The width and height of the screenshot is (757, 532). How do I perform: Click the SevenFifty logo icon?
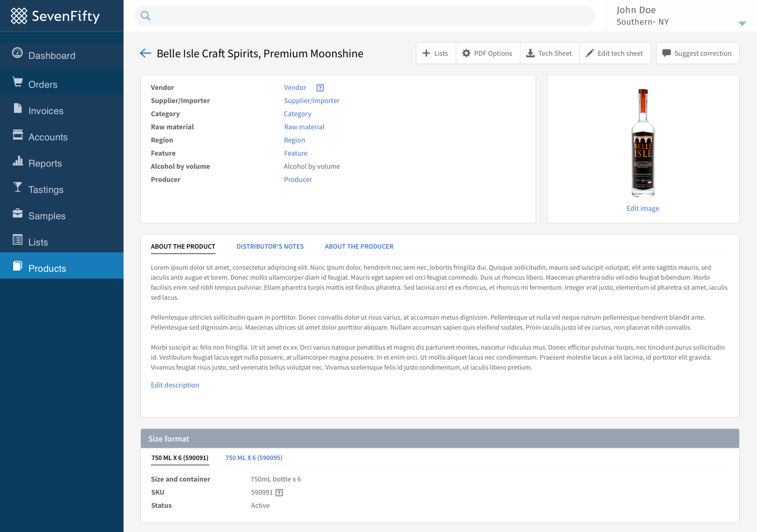[19, 16]
